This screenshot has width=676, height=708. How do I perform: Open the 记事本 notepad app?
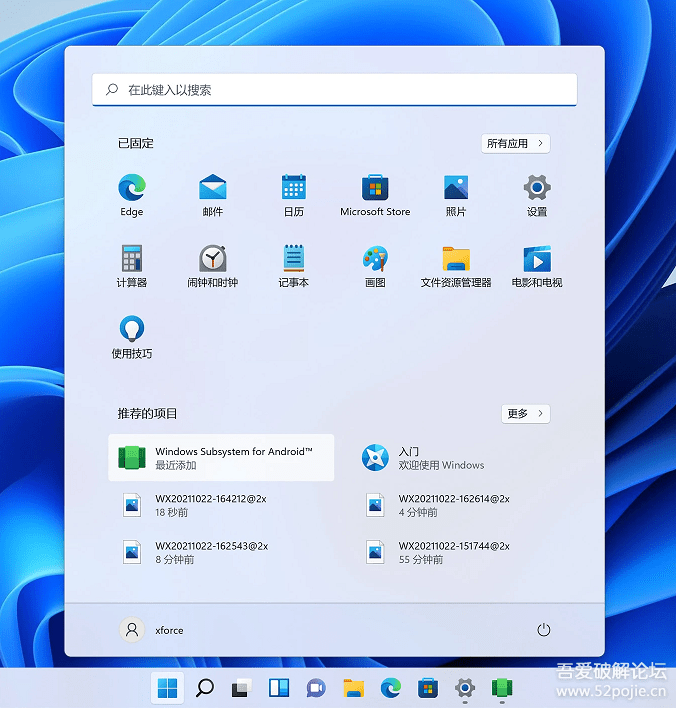[x=294, y=266]
